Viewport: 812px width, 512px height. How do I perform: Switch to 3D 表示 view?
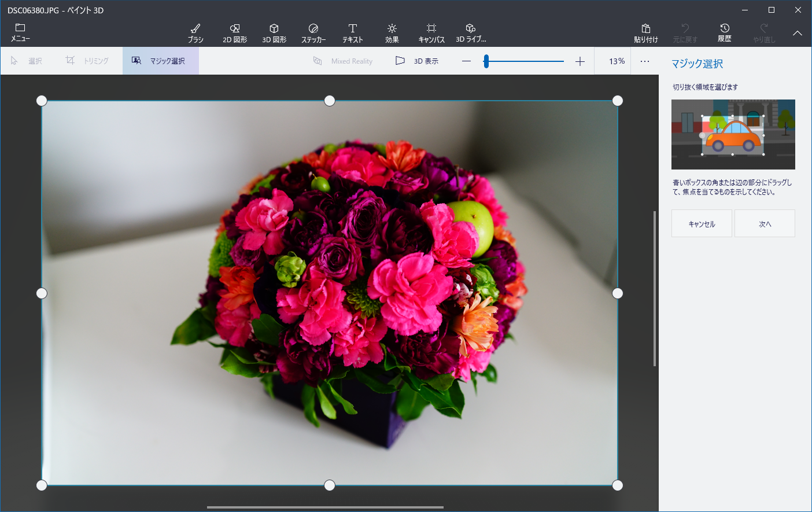tap(416, 60)
